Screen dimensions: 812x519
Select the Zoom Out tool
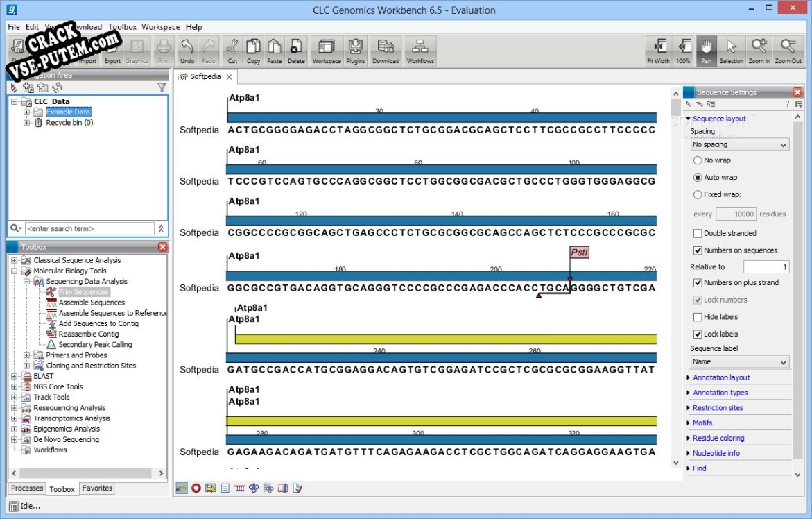click(x=788, y=51)
